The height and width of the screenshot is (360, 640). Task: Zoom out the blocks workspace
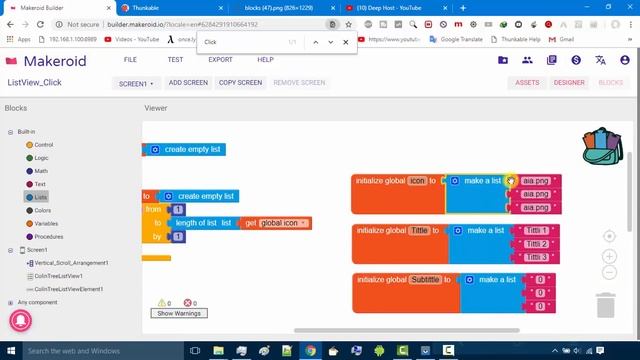pos(609,273)
